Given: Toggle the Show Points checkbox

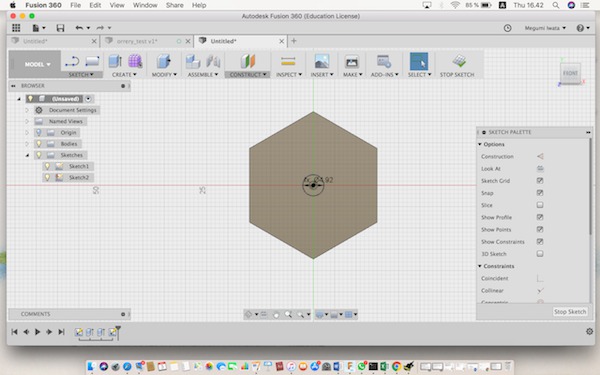Looking at the screenshot, I should 540,230.
